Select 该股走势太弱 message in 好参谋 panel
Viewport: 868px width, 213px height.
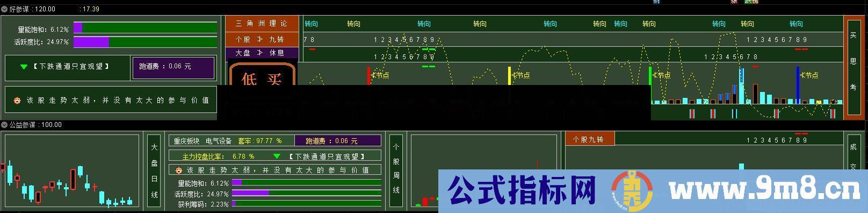click(118, 100)
